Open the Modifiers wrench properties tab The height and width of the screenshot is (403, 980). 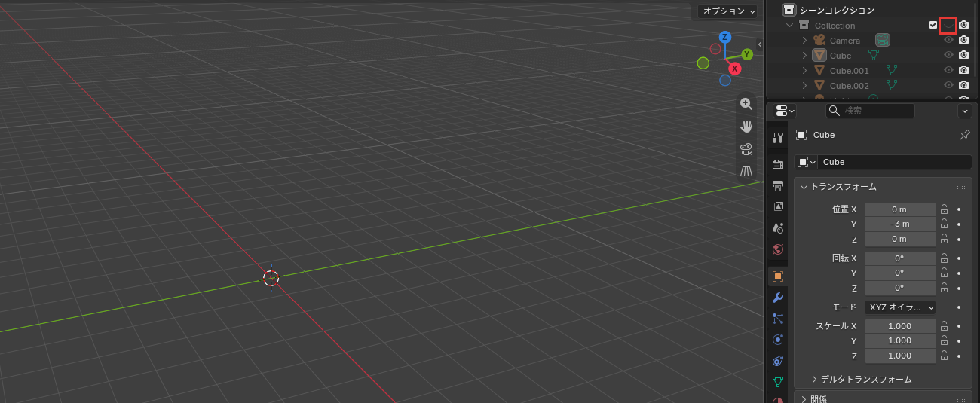778,298
